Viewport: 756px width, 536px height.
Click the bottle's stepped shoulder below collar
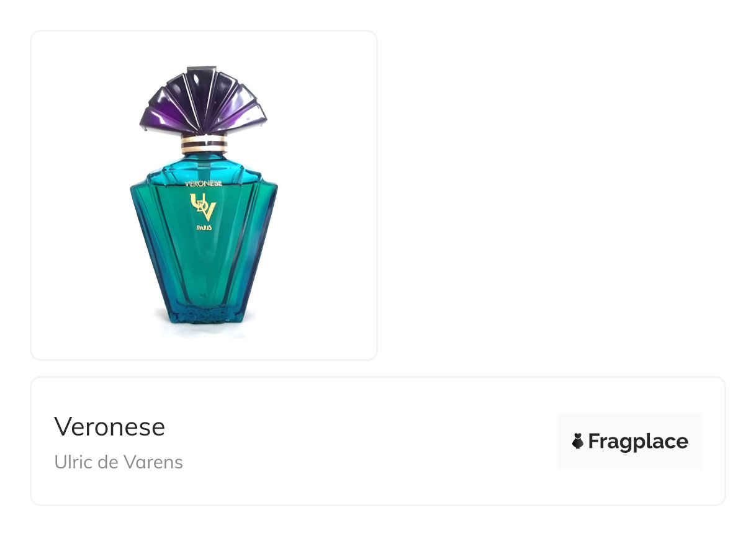pyautogui.click(x=204, y=167)
